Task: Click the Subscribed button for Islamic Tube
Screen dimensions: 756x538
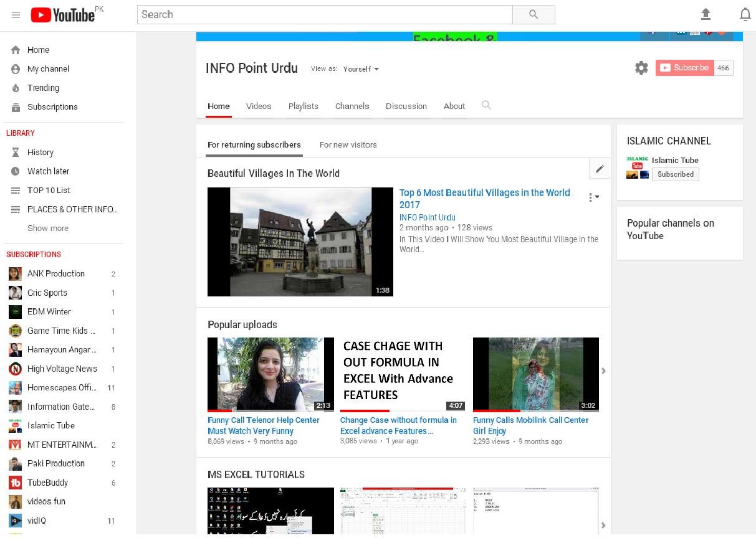Action: coord(676,174)
